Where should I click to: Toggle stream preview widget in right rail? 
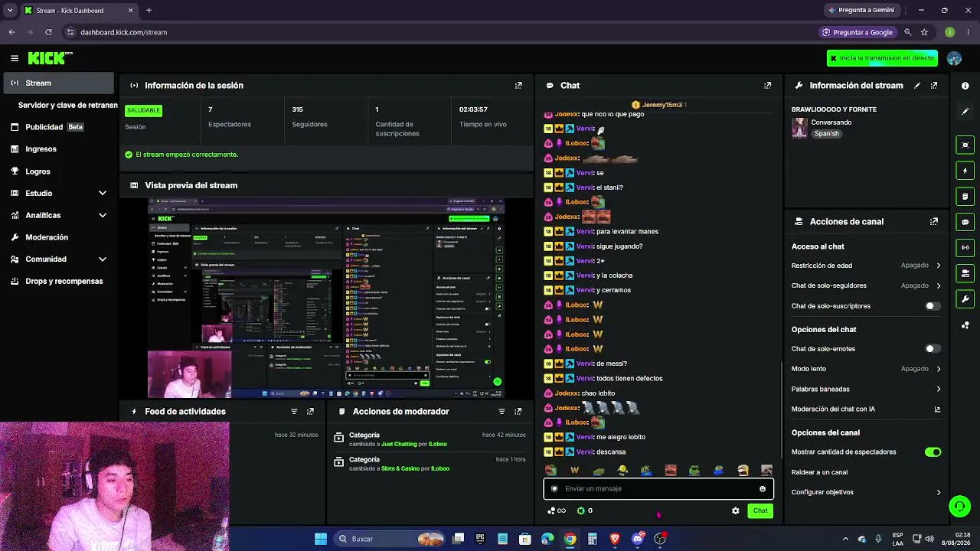[965, 145]
